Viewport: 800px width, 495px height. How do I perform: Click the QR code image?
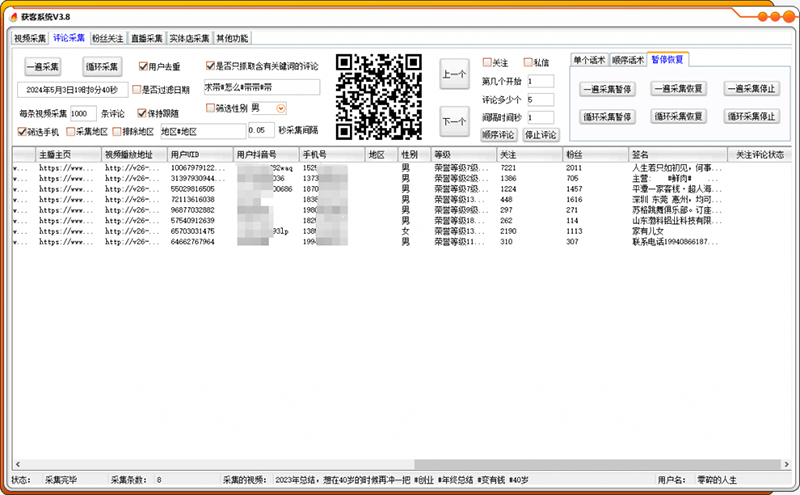(x=379, y=97)
